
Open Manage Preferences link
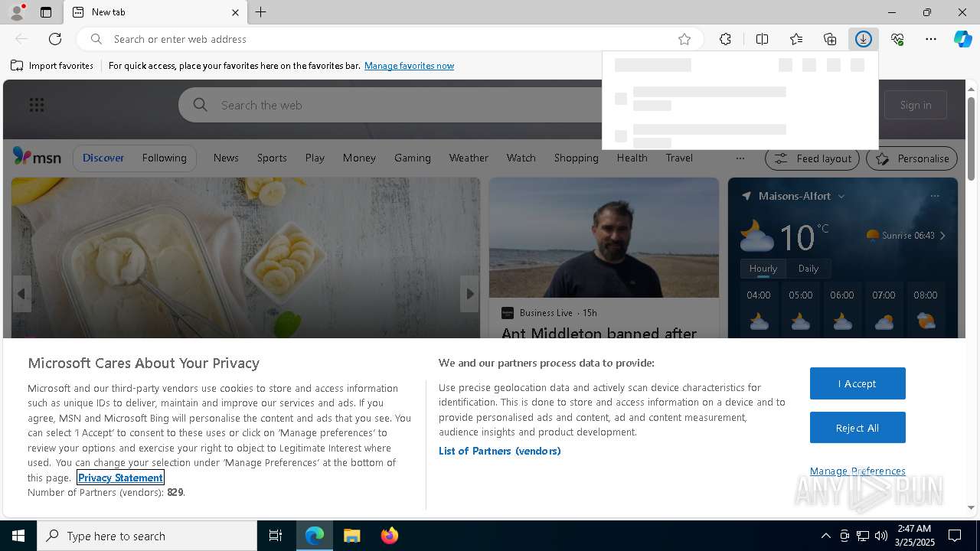pyautogui.click(x=857, y=471)
